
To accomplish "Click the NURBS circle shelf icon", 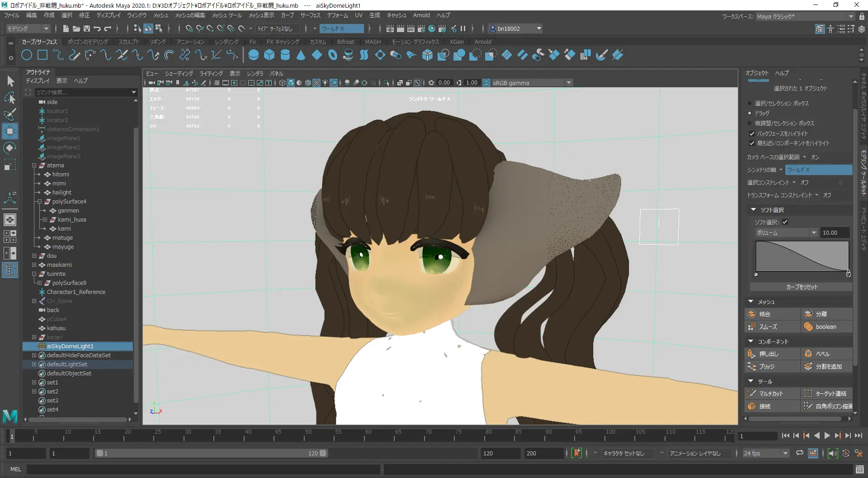I will [27, 55].
